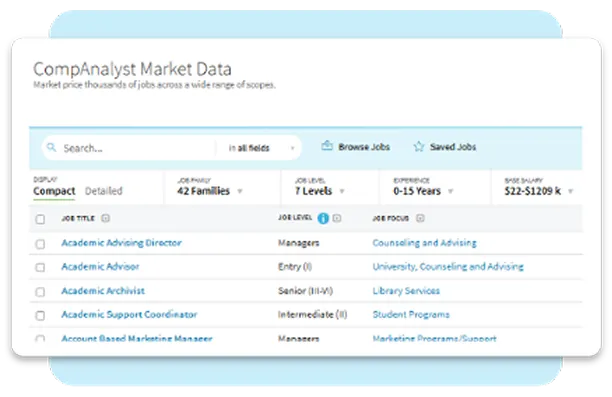The image size is (612, 397).
Task: Click the Job Level column header
Action: click(x=295, y=218)
